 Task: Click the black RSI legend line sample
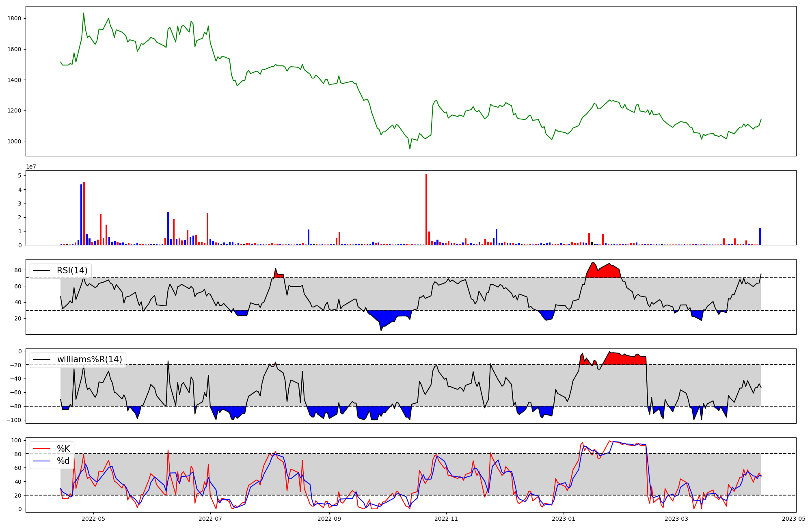[x=41, y=270]
